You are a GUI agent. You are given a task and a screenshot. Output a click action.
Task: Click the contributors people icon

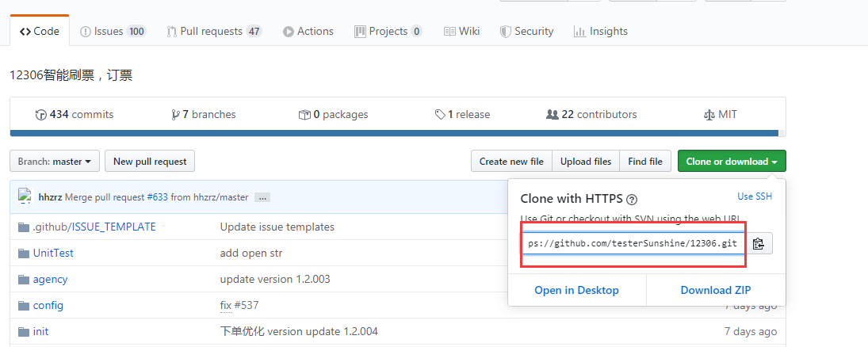pos(552,115)
